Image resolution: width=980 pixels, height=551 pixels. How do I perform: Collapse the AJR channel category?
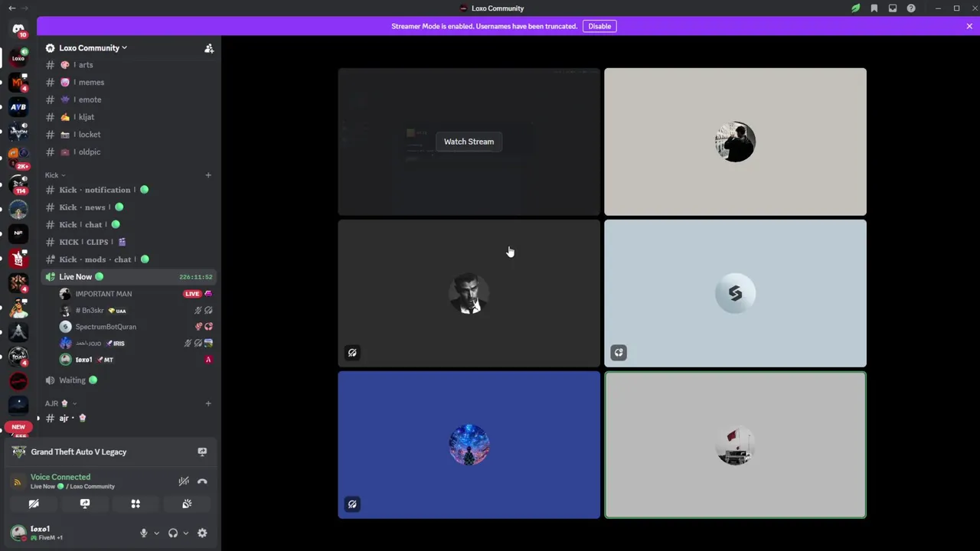61,403
